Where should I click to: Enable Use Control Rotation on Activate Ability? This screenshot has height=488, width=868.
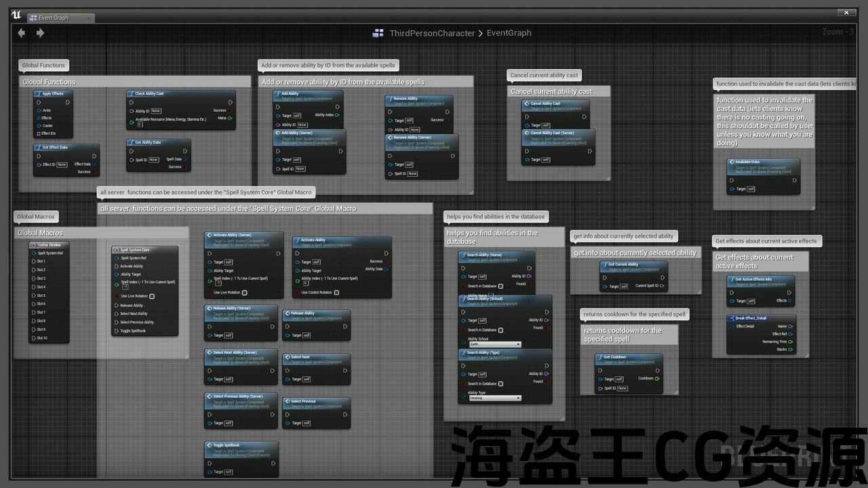336,293
